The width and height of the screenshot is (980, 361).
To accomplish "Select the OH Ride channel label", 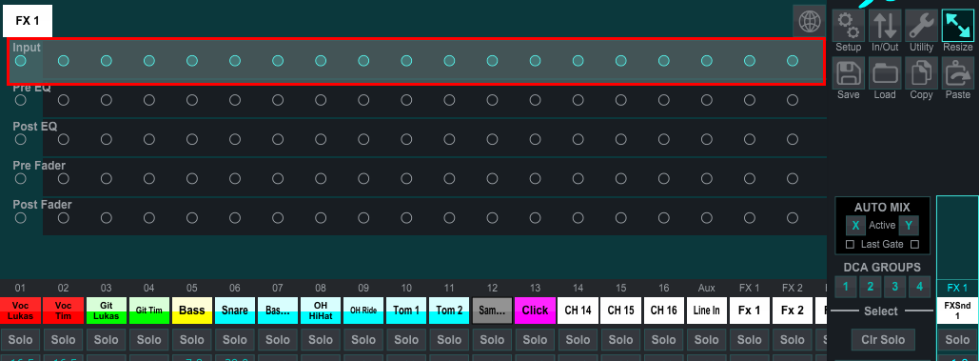I will (x=363, y=311).
